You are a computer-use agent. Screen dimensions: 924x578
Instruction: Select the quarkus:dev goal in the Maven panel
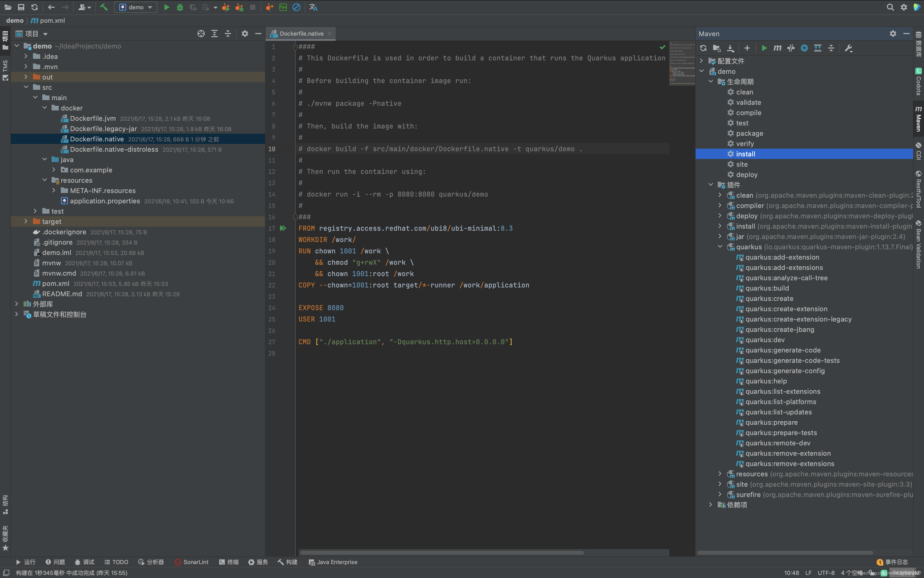click(x=765, y=340)
